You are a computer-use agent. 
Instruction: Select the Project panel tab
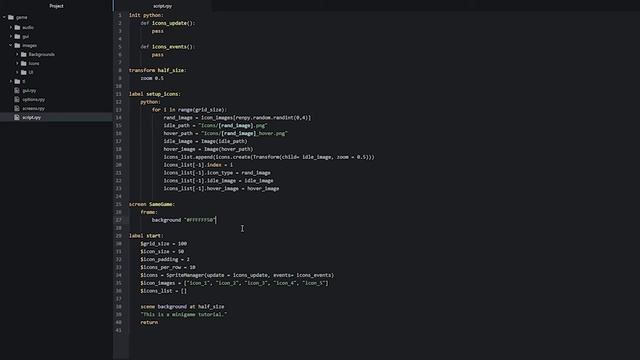[56, 6]
